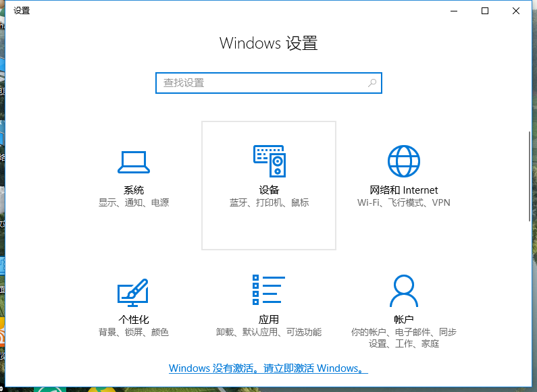This screenshot has width=537, height=392.
Task: Select the 应用 category label
Action: (269, 320)
